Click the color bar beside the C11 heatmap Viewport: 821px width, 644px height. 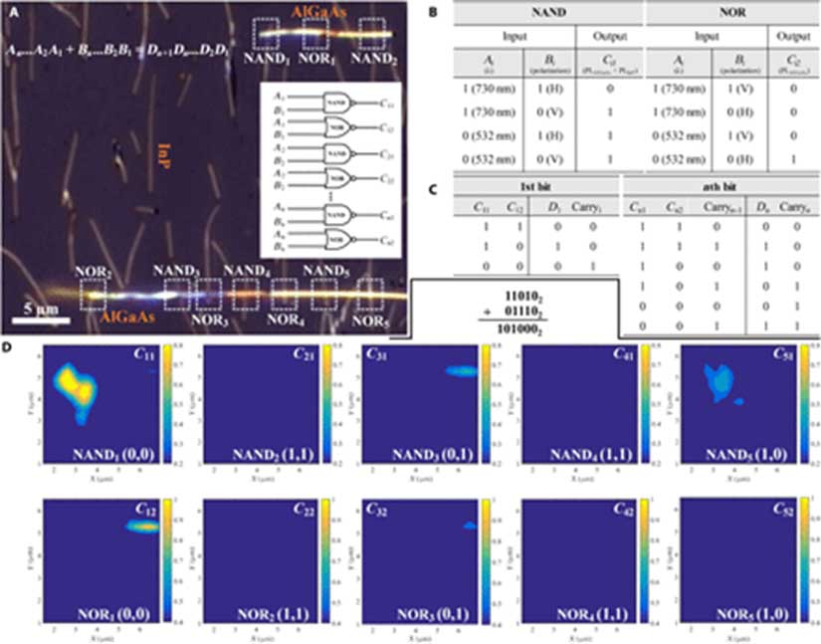167,404
